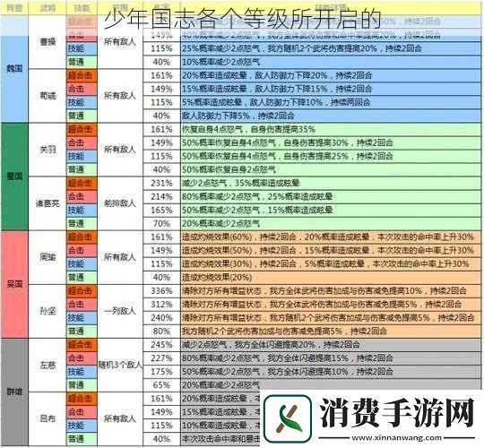Viewport: 484px width, 448px height.
Task: Select the 70% damage cell
Action: pos(161,223)
